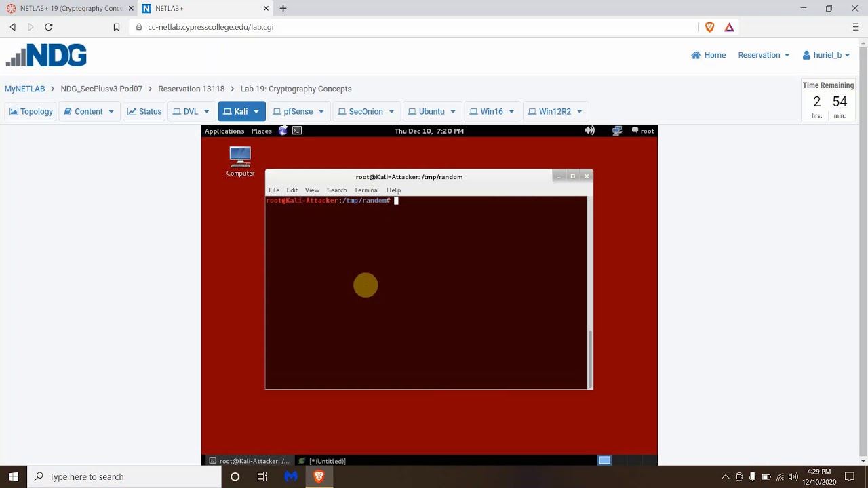Open the terminal's Edit menu
This screenshot has height=488, width=868.
pyautogui.click(x=292, y=190)
